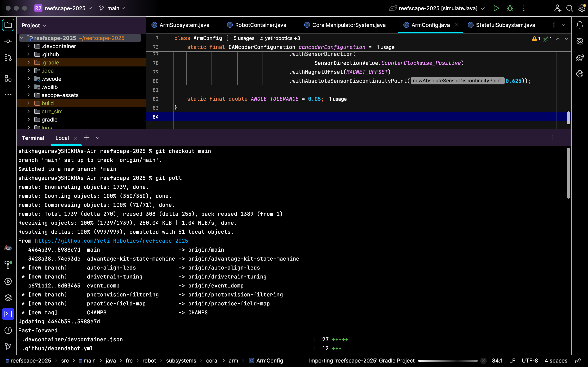Add a new terminal session tab

(87, 138)
